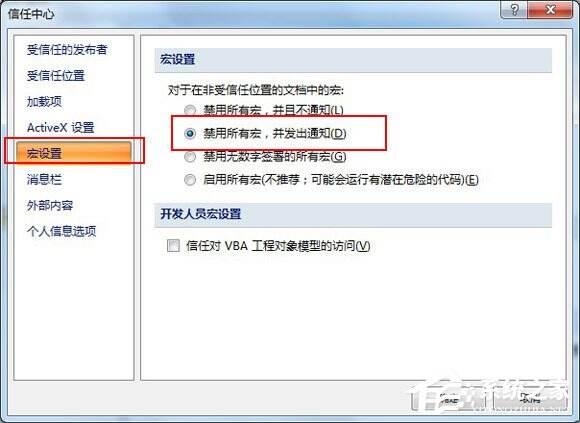Close the 信任中心 dialog with X
This screenshot has width=580, height=423.
[550, 9]
